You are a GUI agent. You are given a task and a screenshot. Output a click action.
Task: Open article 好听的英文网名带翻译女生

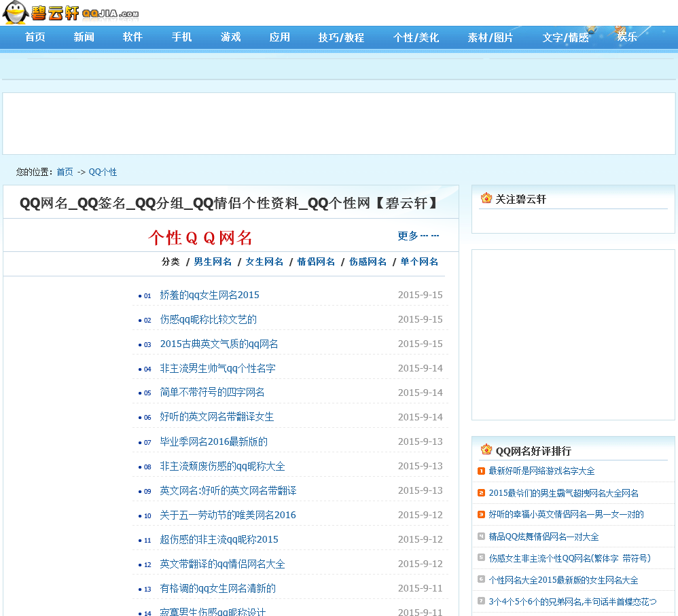[x=217, y=417]
